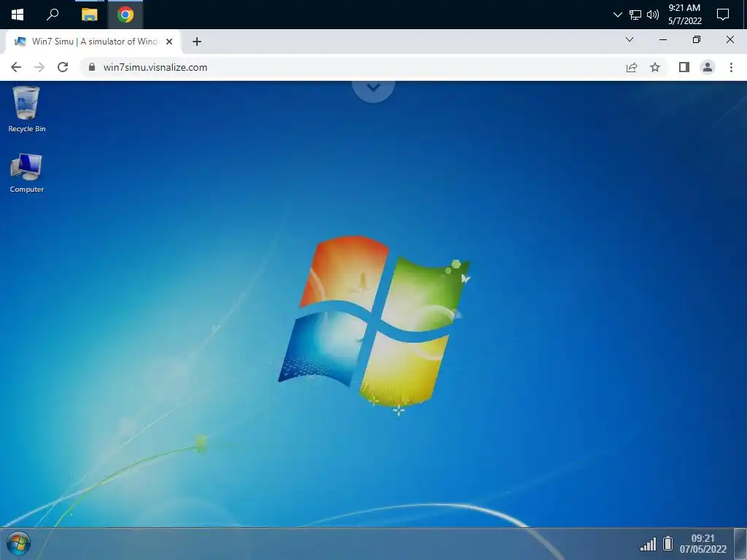Show hidden system tray icons
This screenshot has width=747, height=560.
[617, 15]
